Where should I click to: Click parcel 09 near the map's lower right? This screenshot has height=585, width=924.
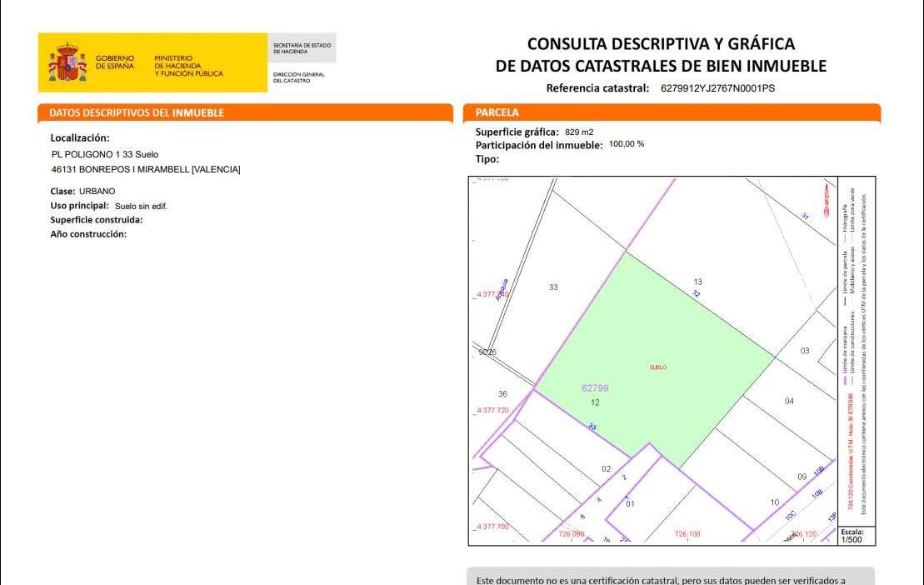(802, 477)
